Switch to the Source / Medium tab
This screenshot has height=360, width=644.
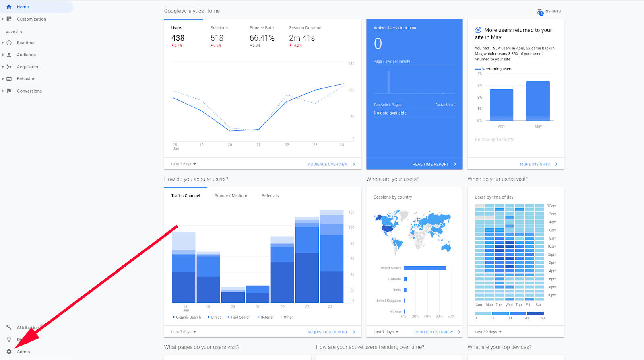(231, 196)
